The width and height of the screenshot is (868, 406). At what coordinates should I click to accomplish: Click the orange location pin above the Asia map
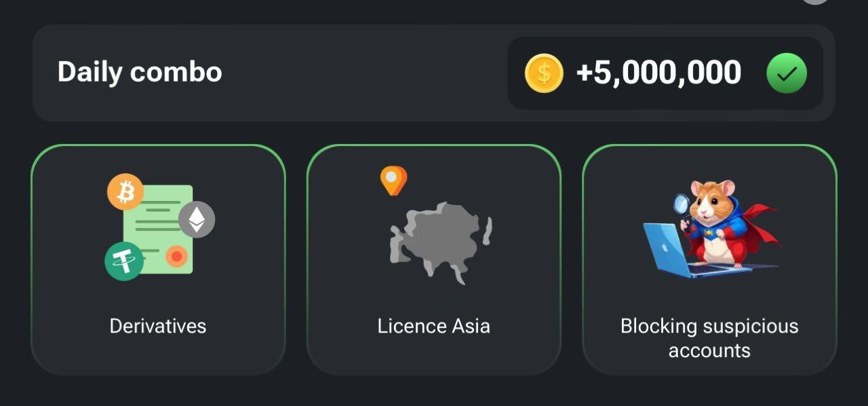(393, 181)
